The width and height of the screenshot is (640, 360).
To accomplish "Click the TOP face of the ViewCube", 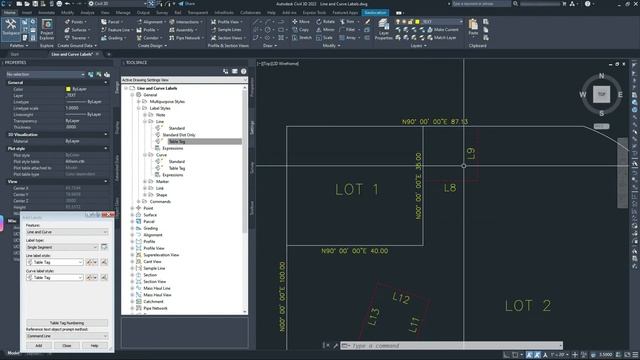I will [601, 94].
